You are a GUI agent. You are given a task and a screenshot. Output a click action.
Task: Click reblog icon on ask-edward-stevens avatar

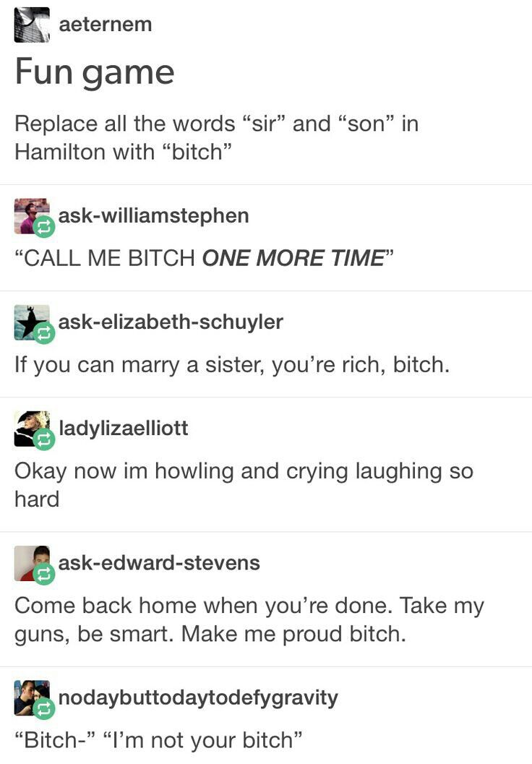click(44, 574)
